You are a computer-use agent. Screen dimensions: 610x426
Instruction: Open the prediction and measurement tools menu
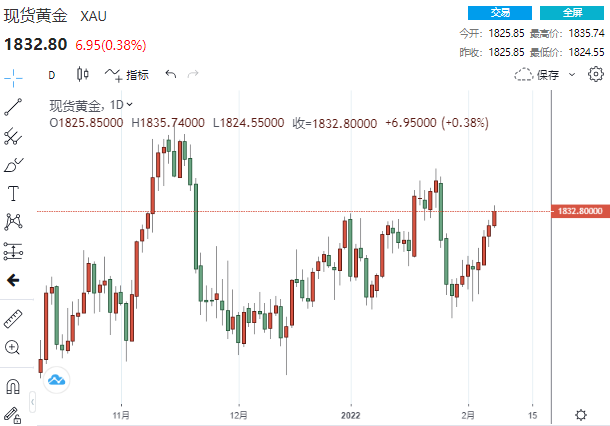pyautogui.click(x=13, y=250)
